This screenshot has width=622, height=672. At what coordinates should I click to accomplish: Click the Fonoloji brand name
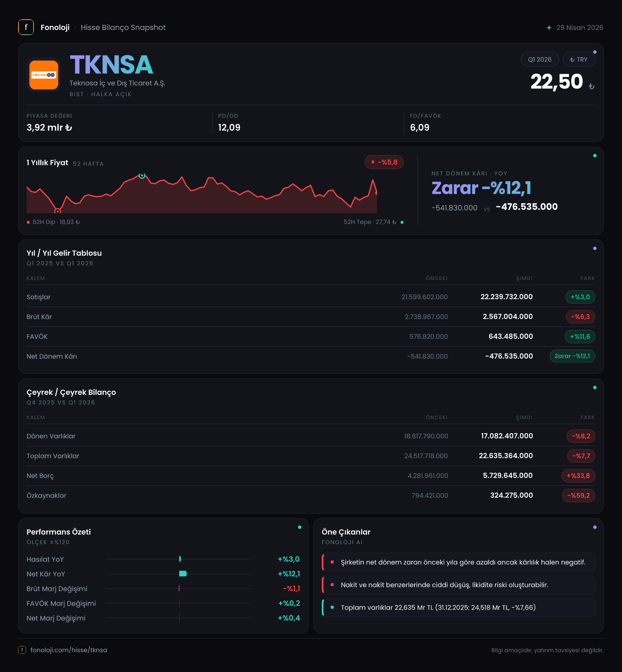(x=55, y=28)
